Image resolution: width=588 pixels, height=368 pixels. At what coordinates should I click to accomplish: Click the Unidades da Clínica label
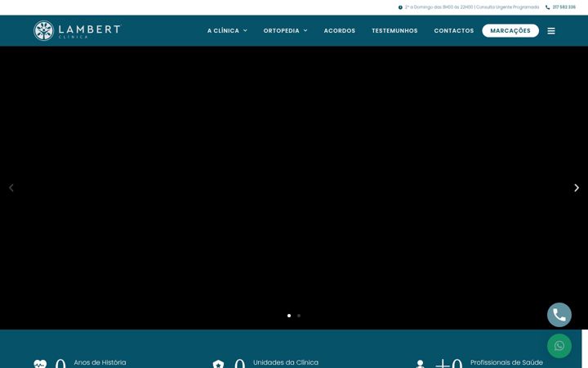286,362
